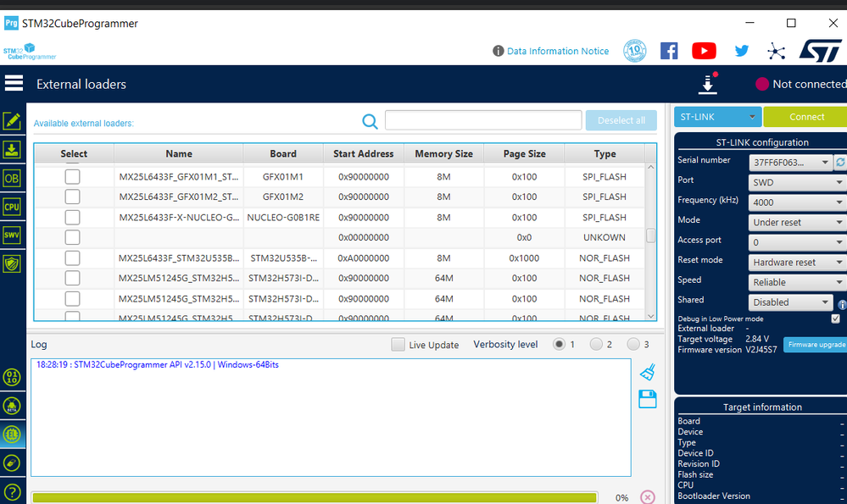Open the Port SWD dropdown
847x504 pixels.
[797, 182]
